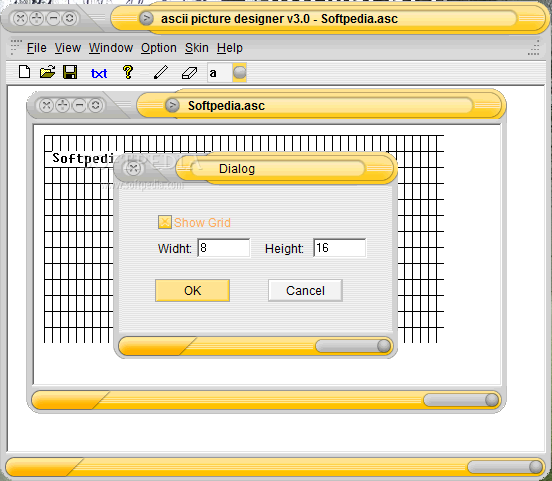Click the slider knob in Softpedia.asc bottom bar
The image size is (552, 481).
coord(491,400)
